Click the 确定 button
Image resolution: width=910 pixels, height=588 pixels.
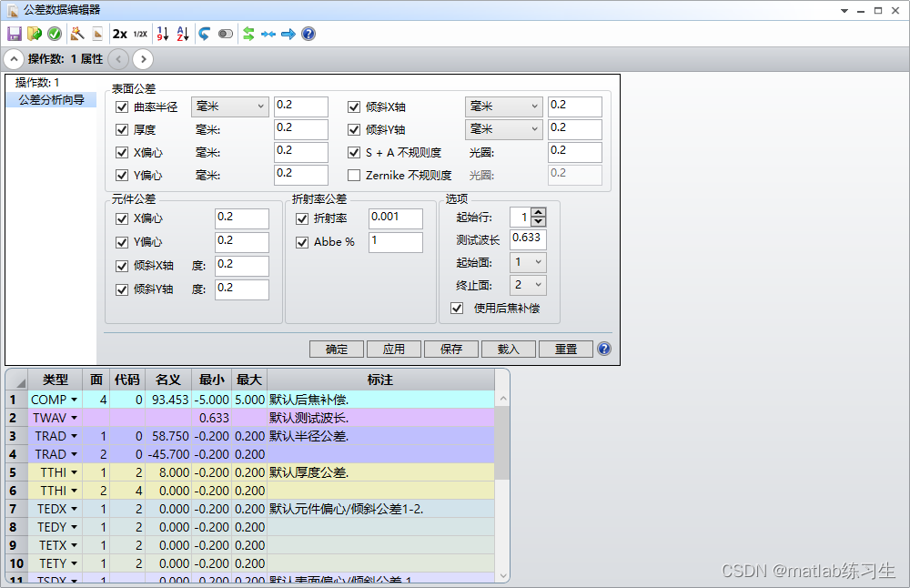337,349
